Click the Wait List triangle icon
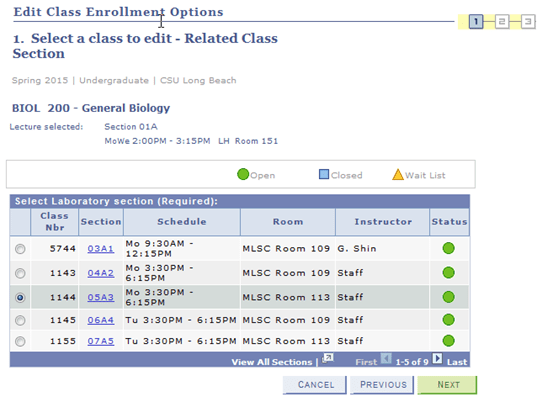 pos(398,174)
